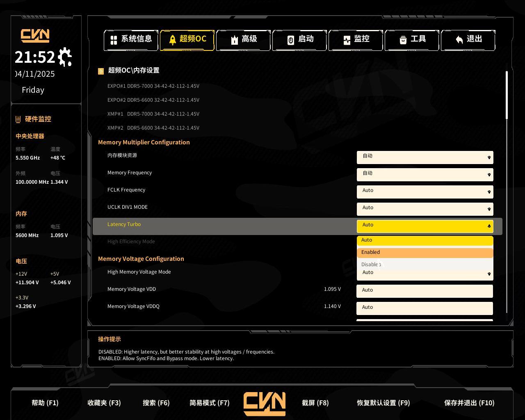Click the breadcrumb icon before 超频OC\内存设置
The height and width of the screenshot is (420, 525).
pos(101,71)
